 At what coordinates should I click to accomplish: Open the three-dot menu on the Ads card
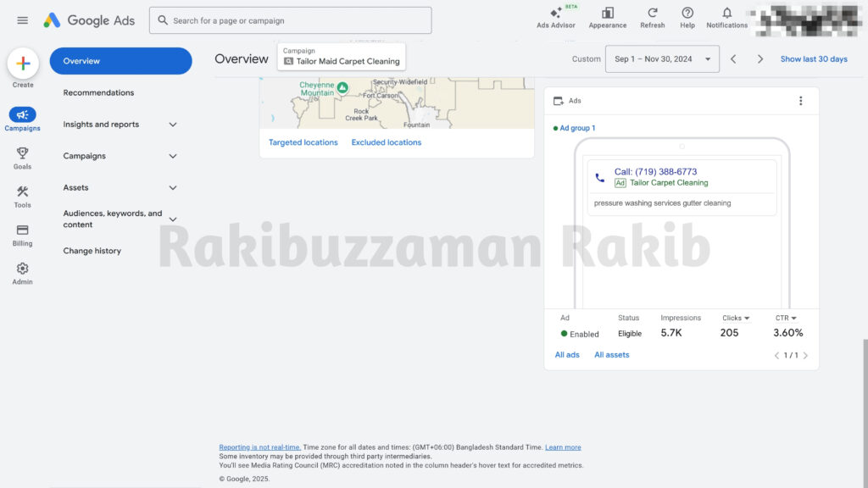click(x=800, y=100)
